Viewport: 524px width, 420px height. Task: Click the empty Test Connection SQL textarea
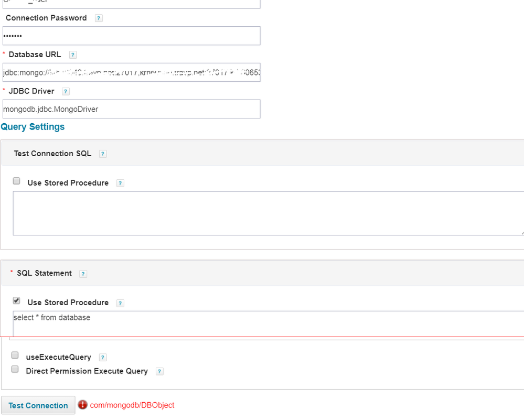coord(268,213)
